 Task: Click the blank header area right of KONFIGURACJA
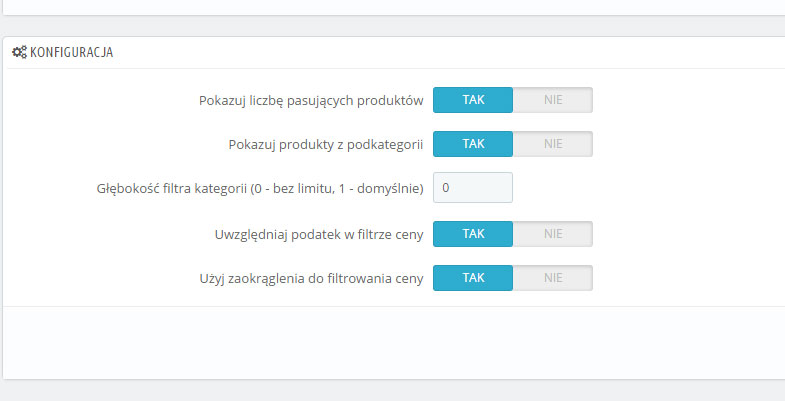point(450,53)
